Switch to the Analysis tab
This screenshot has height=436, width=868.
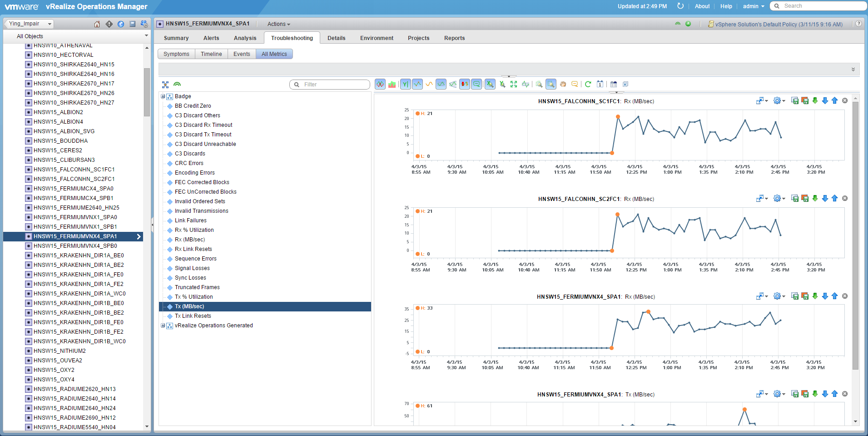pyautogui.click(x=245, y=38)
